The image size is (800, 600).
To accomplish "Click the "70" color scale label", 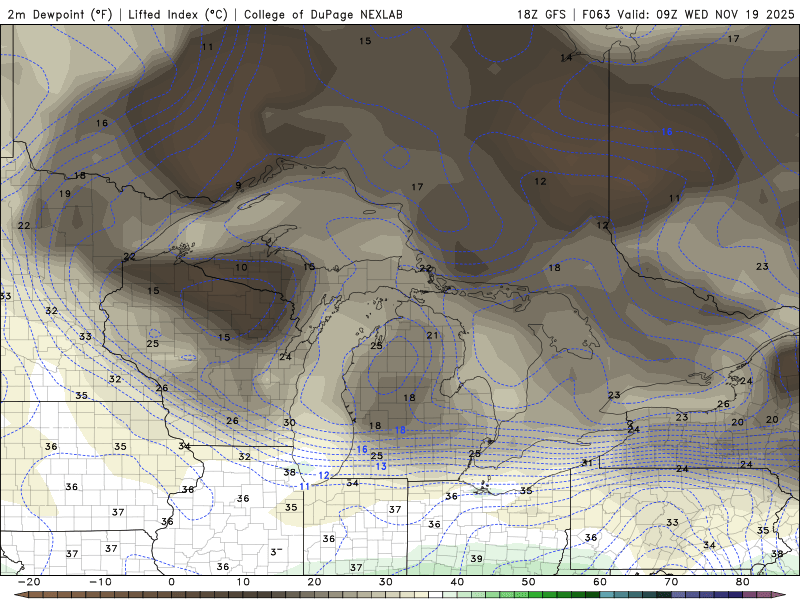I will [671, 582].
